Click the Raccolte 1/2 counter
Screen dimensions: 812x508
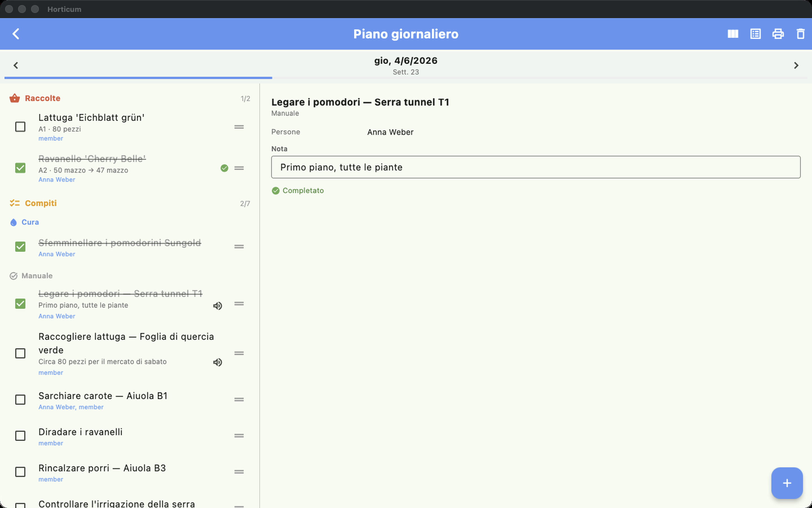click(x=245, y=99)
